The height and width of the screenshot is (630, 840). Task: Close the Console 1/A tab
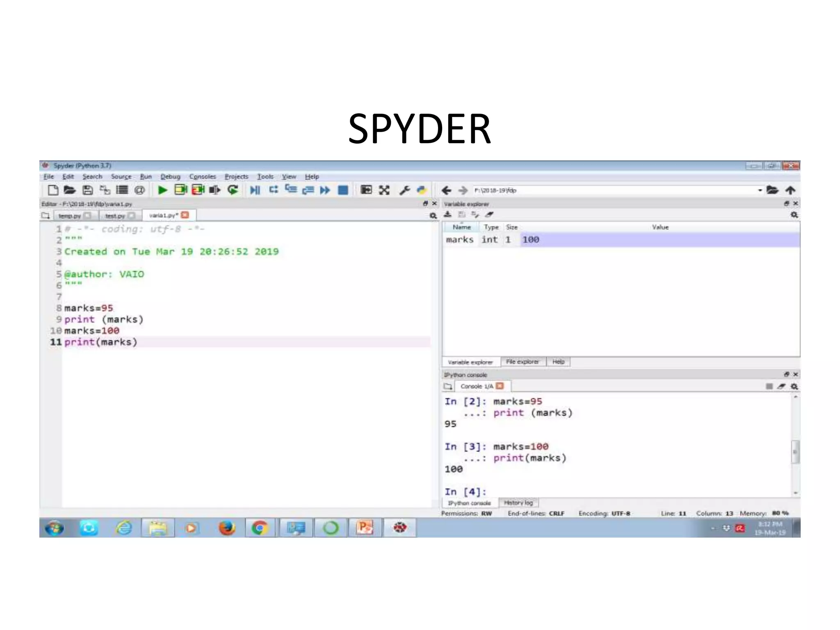500,386
